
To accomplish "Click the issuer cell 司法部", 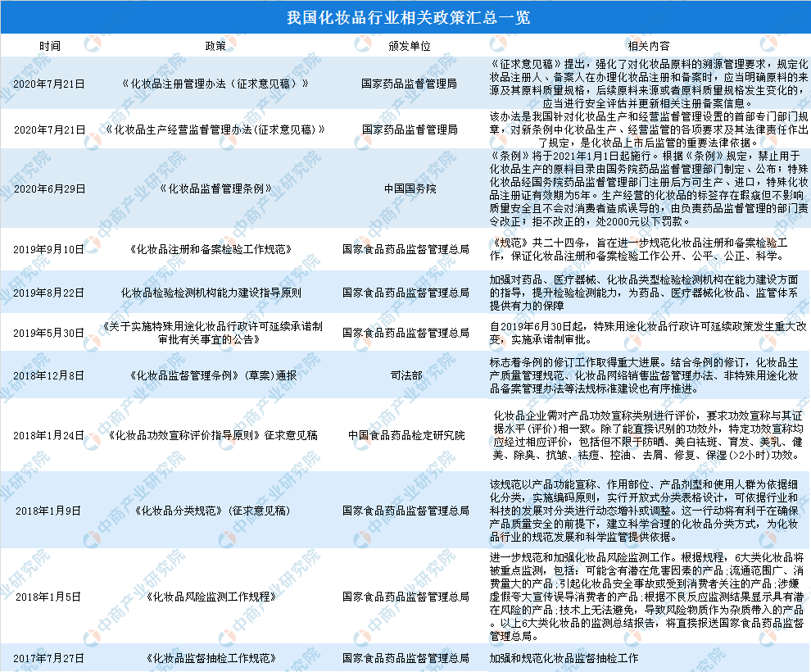I will pos(406,375).
